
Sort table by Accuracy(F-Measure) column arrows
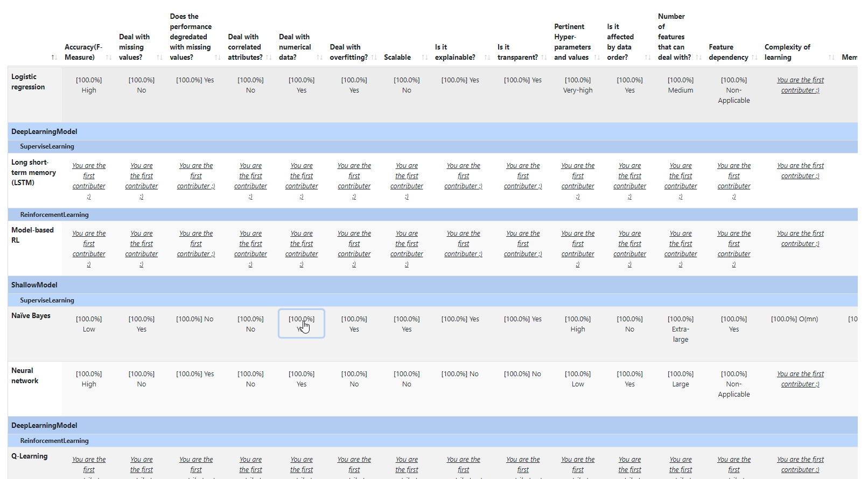click(109, 58)
